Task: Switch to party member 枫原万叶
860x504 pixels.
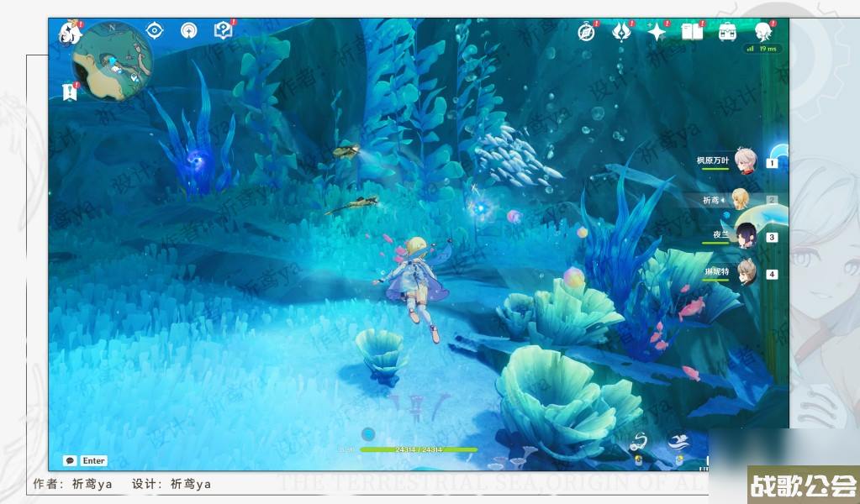Action: point(744,161)
